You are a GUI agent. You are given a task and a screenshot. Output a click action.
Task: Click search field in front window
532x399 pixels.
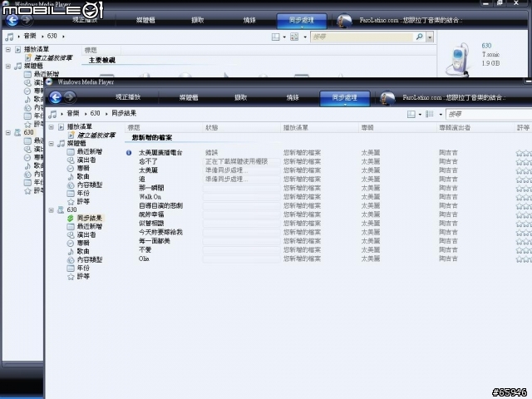[x=490, y=115]
